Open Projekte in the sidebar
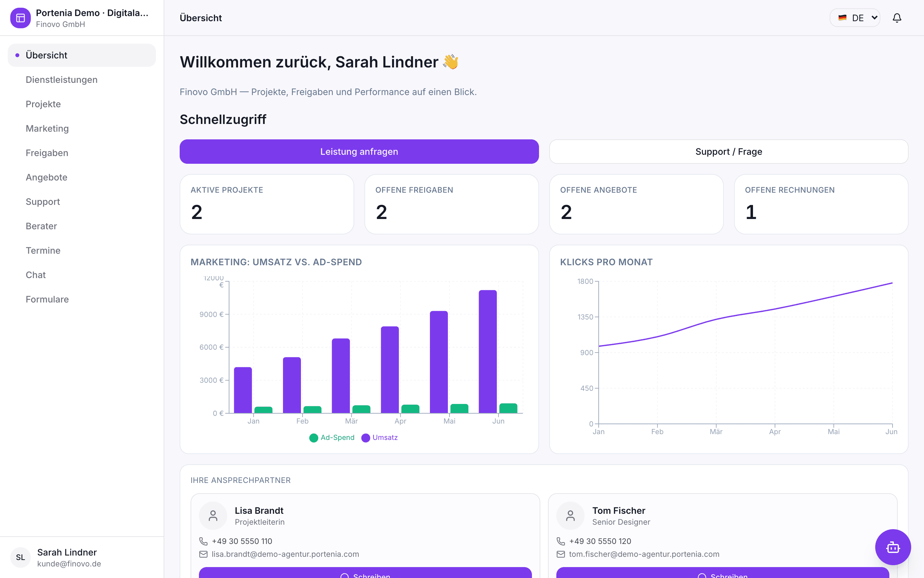 (x=82, y=104)
